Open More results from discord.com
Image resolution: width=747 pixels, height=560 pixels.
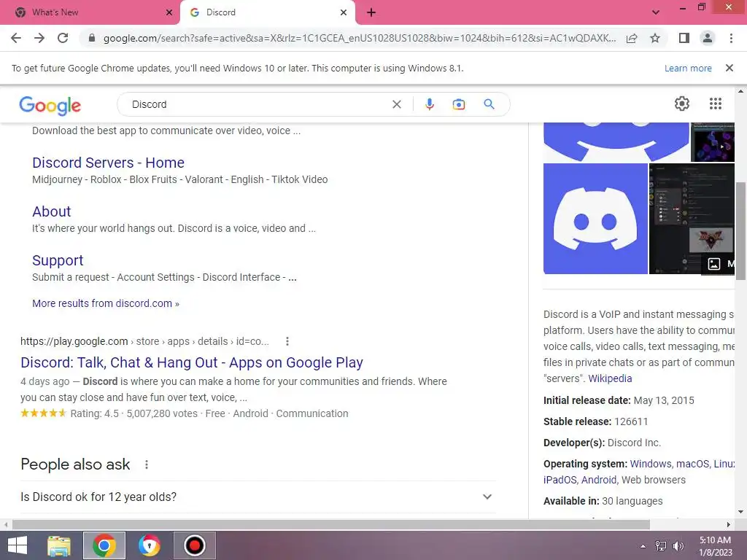[x=106, y=303]
